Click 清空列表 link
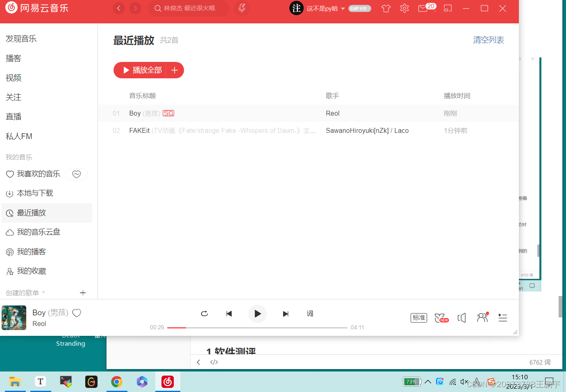Image resolution: width=566 pixels, height=392 pixels. [489, 40]
